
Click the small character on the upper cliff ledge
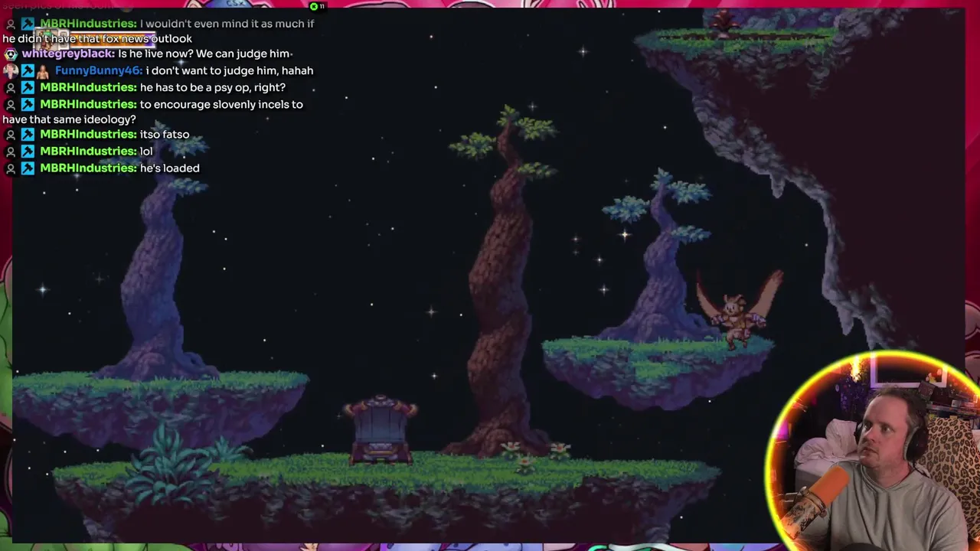point(723,23)
